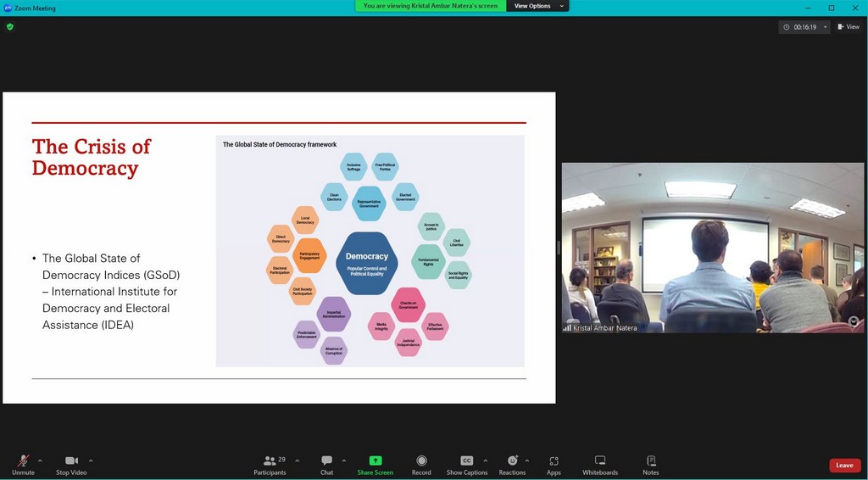868x480 pixels.
Task: Click the green encryption shield icon
Action: 10,26
